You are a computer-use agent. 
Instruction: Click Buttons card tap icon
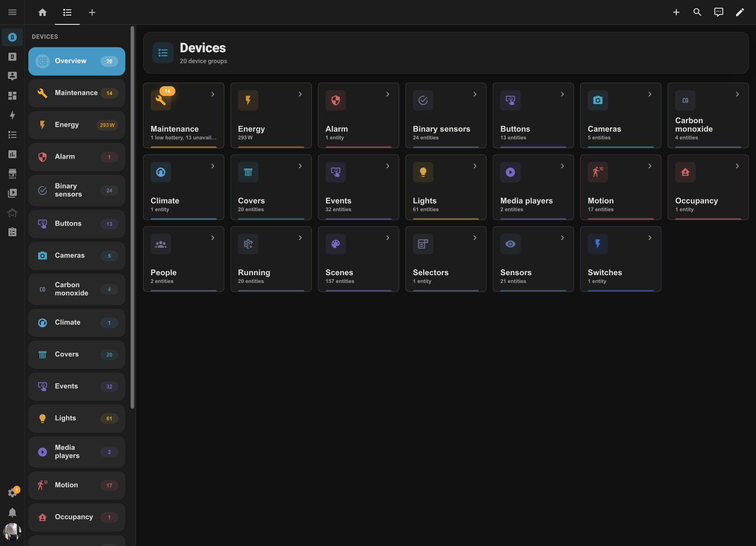(x=511, y=100)
